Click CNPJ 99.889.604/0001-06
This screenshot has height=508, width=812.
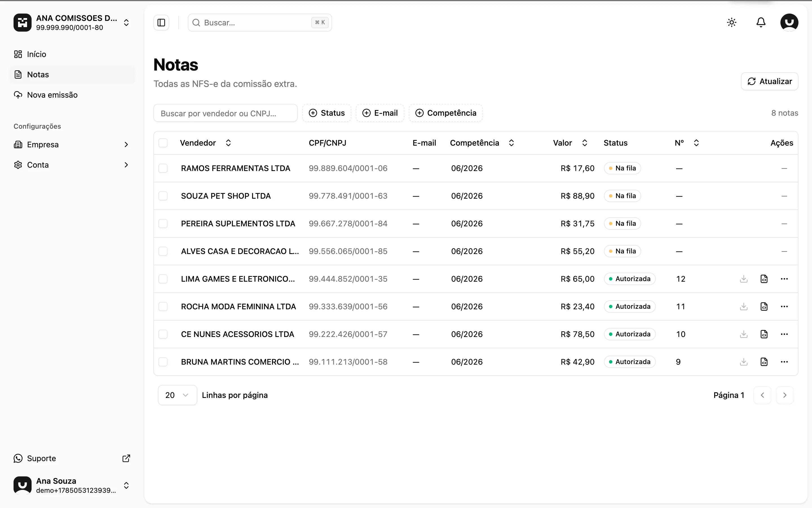coord(348,168)
